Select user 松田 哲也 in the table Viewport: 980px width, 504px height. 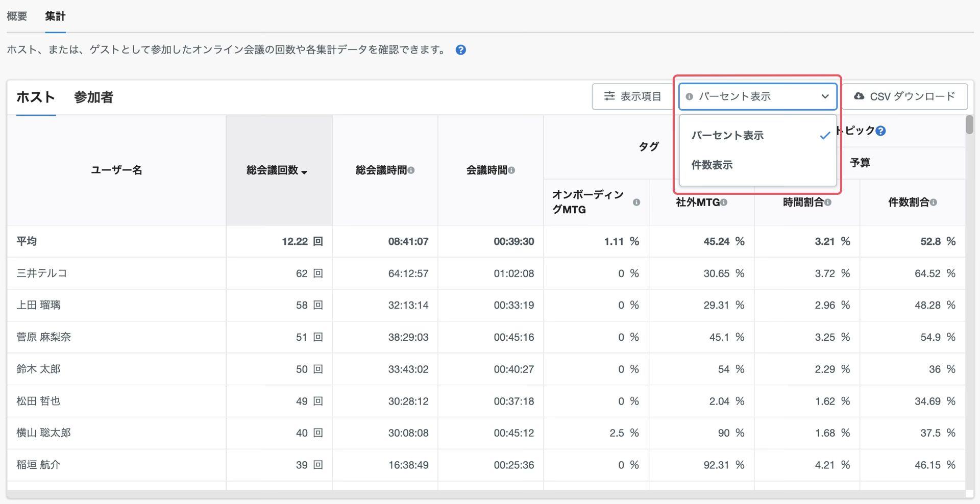38,401
